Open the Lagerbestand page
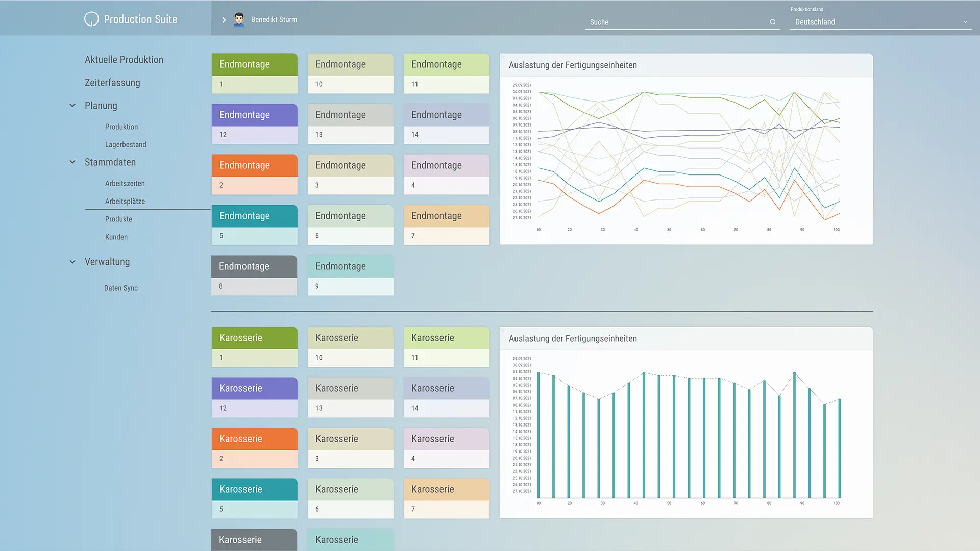 [x=126, y=145]
